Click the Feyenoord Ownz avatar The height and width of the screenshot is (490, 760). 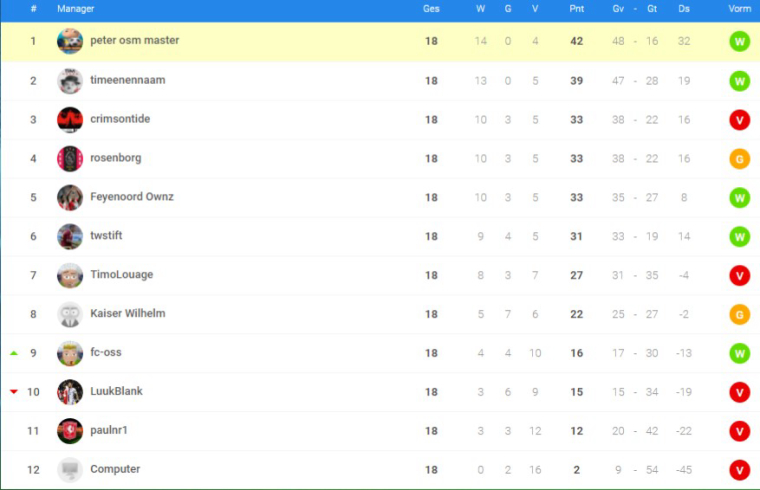click(x=70, y=197)
